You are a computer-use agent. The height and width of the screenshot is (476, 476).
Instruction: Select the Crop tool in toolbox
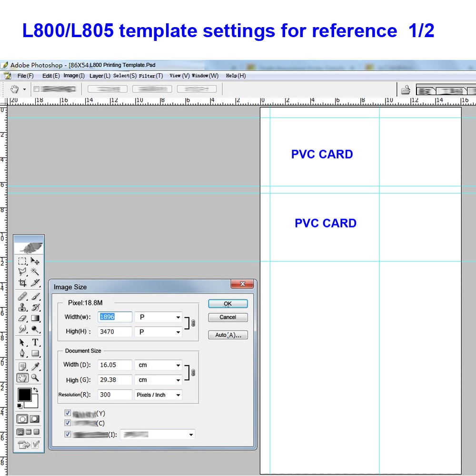pyautogui.click(x=22, y=283)
